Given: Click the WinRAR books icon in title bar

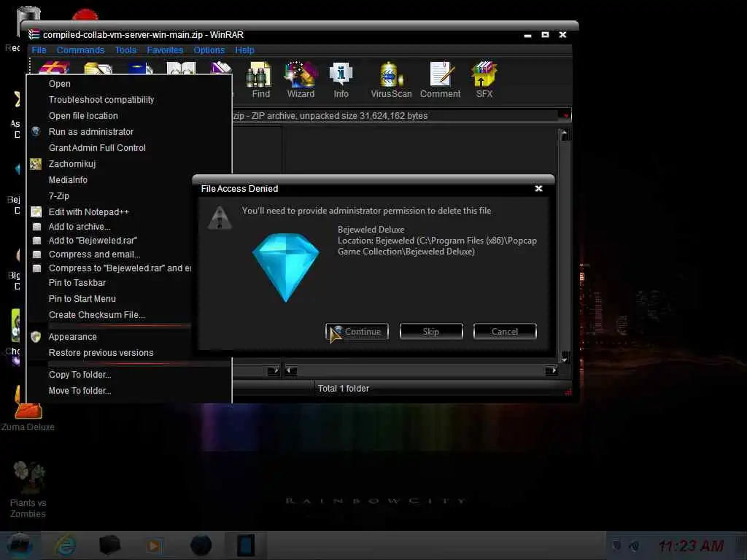Looking at the screenshot, I should [34, 35].
